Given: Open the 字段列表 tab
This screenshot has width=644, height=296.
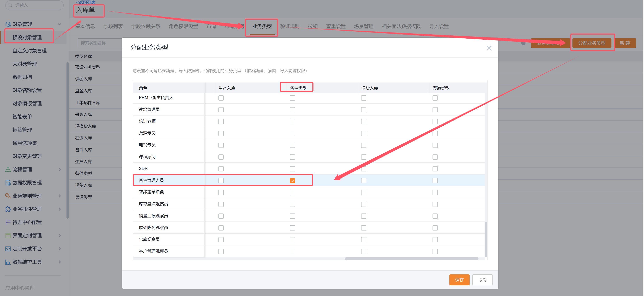Looking at the screenshot, I should [113, 26].
